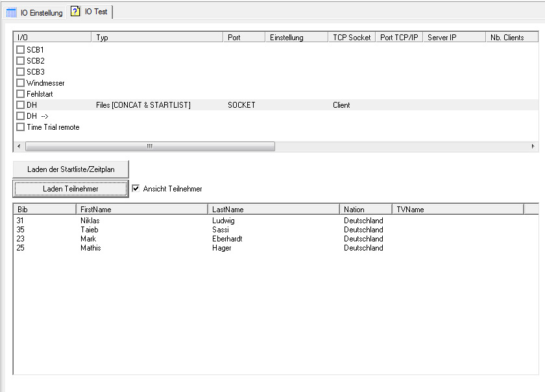The height and width of the screenshot is (392, 545).
Task: Click last name Sassi
Action: point(221,230)
